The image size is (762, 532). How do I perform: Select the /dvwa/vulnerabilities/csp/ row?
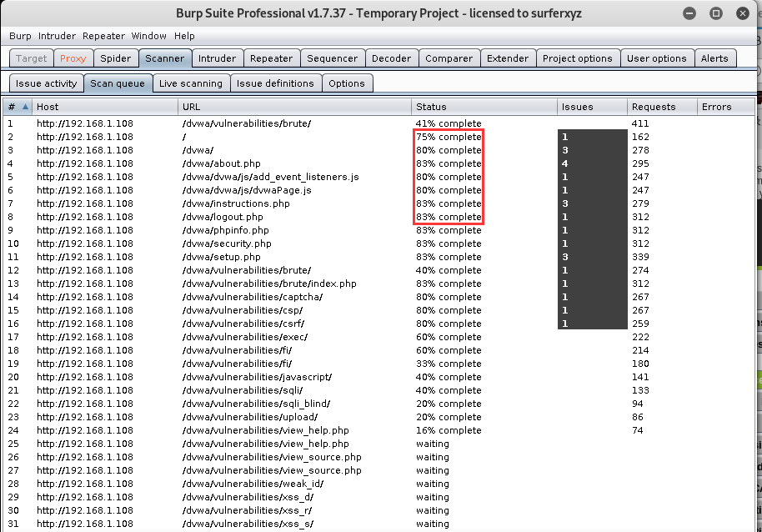tap(379, 310)
